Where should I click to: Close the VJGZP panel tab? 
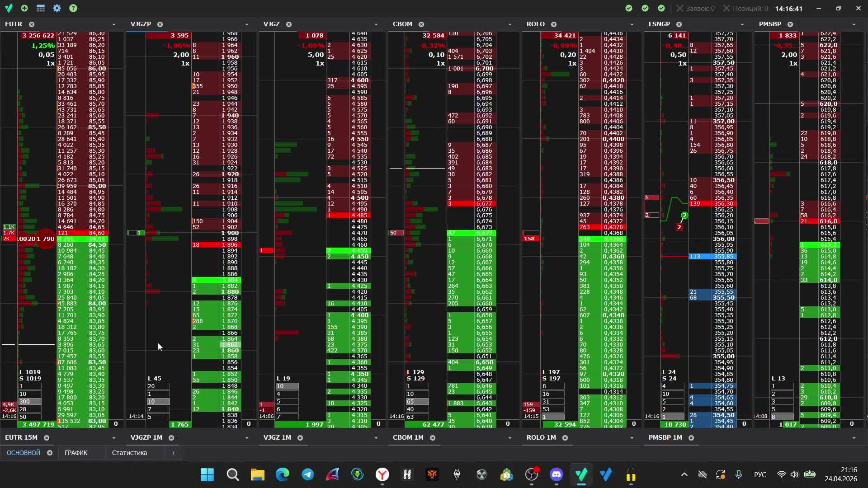tap(160, 24)
